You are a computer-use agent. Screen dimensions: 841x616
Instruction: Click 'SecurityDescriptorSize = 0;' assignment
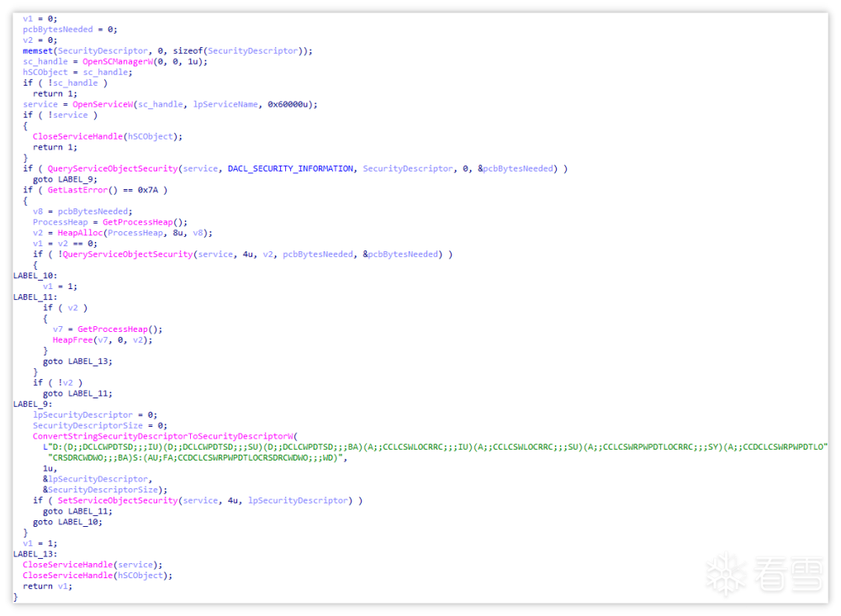click(x=100, y=426)
